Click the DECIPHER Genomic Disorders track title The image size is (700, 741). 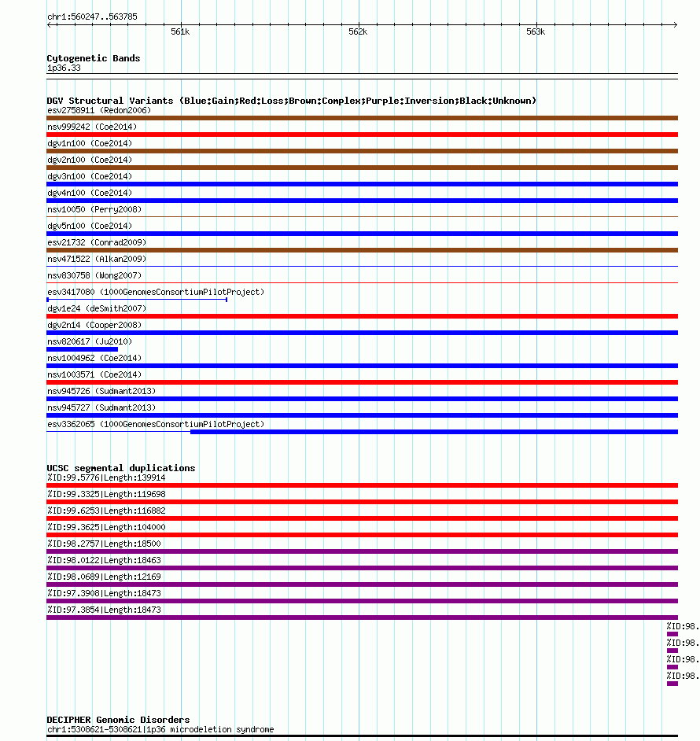118,720
